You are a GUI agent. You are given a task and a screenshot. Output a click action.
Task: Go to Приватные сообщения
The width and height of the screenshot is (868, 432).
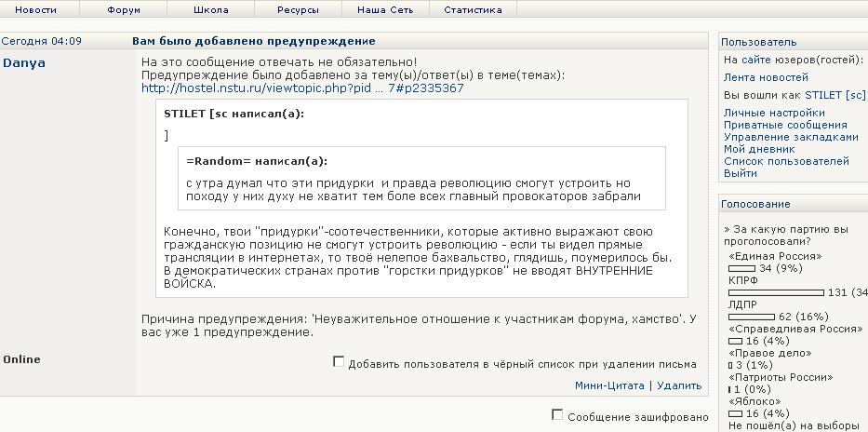click(x=785, y=125)
